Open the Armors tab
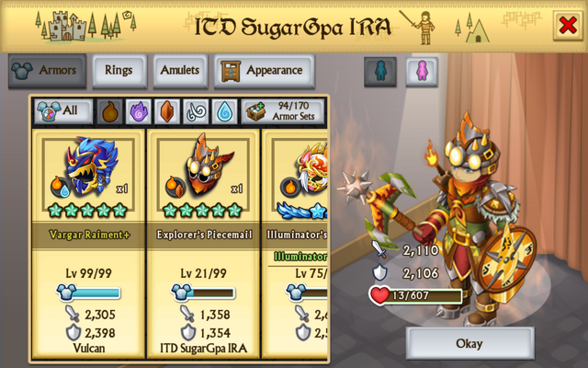The image size is (588, 368). [47, 71]
